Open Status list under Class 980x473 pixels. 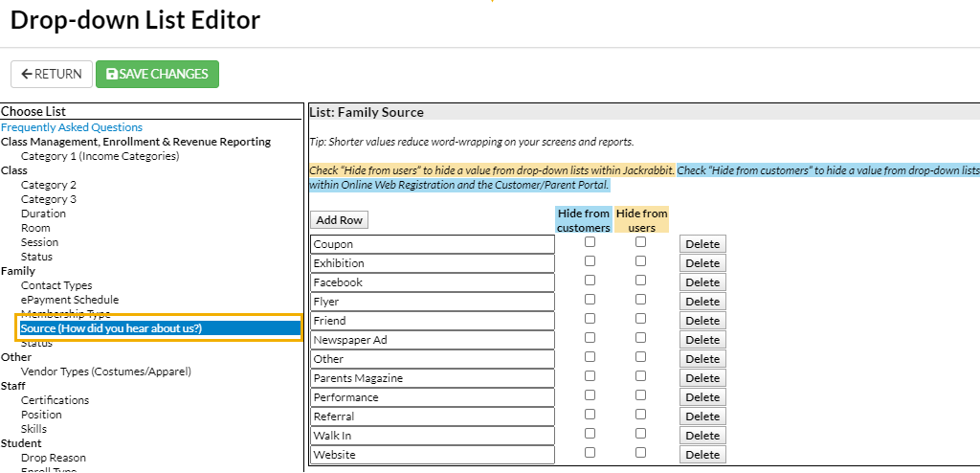click(37, 257)
